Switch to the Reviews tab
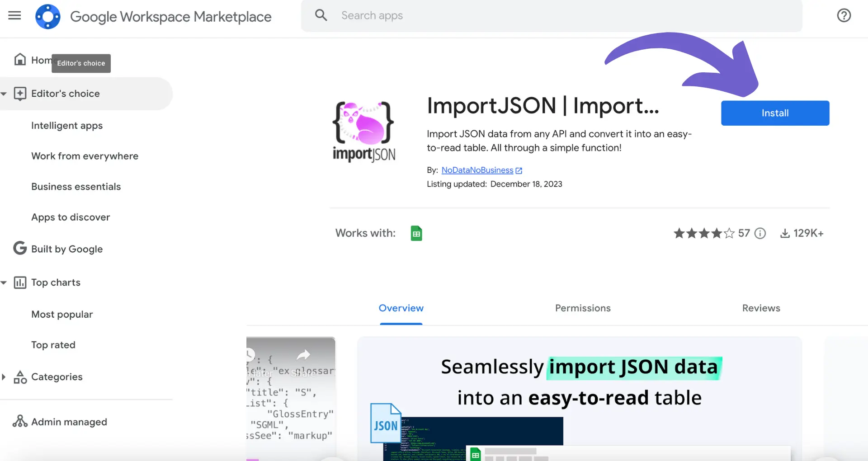Viewport: 868px width, 461px height. click(x=761, y=308)
